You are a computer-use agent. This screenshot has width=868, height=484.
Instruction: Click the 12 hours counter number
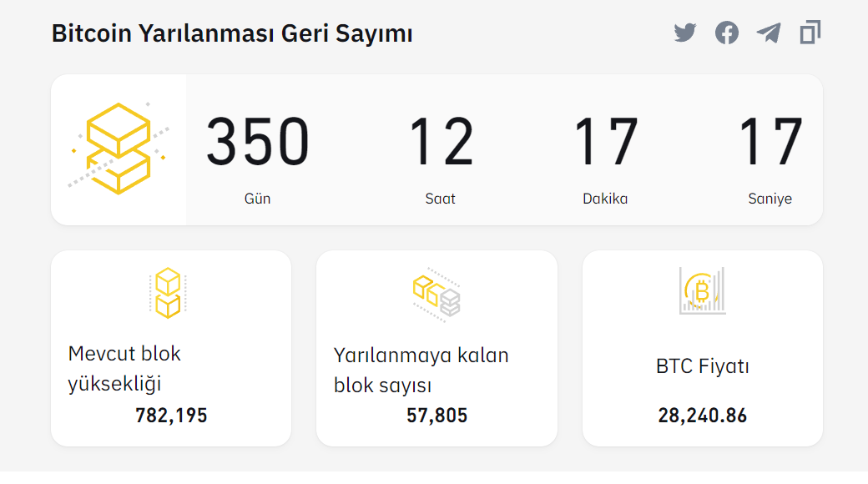click(x=441, y=143)
